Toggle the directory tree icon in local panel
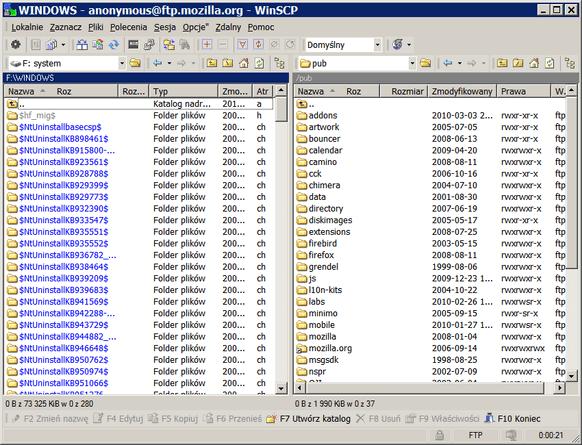 pyautogui.click(x=279, y=63)
